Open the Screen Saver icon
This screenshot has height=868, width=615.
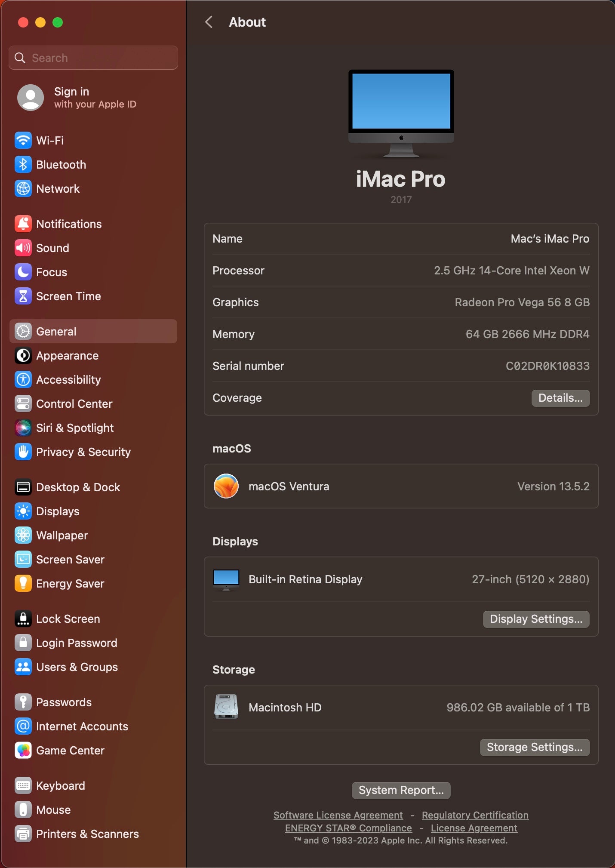point(23,559)
